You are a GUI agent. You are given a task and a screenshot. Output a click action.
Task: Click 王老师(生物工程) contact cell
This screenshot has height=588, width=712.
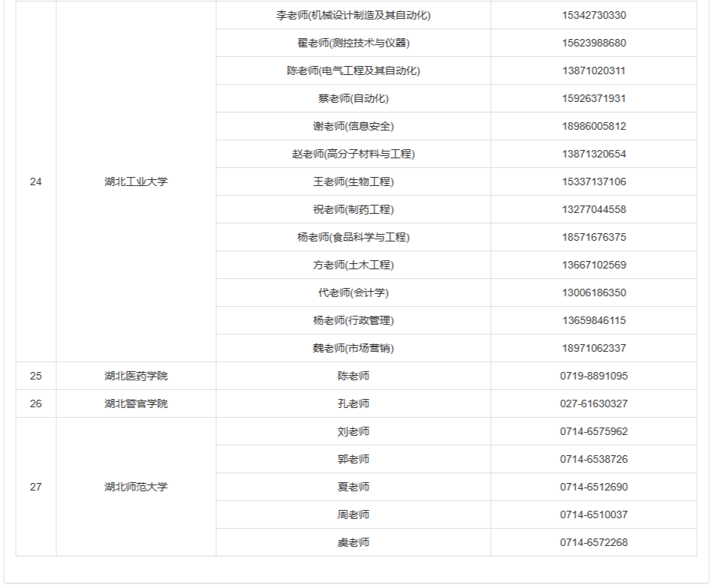353,181
